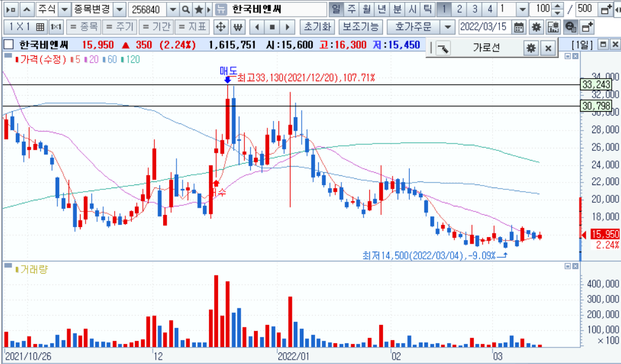Click the news '뉴' icon beside stock name
The height and width of the screenshot is (364, 621).
(x=221, y=9)
